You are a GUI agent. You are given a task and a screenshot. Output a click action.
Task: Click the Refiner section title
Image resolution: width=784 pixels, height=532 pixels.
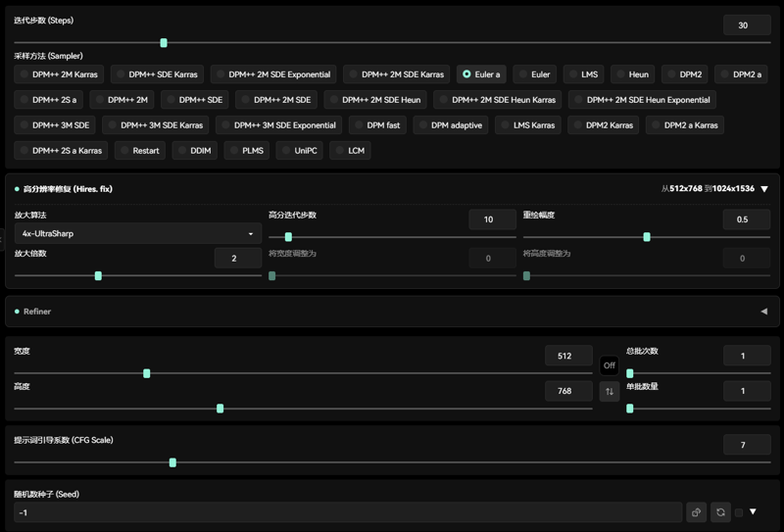click(37, 312)
